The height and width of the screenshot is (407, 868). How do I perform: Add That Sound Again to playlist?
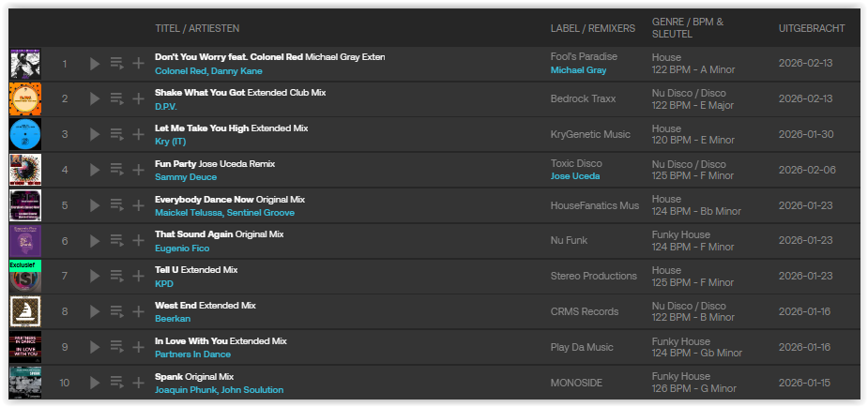pos(138,241)
